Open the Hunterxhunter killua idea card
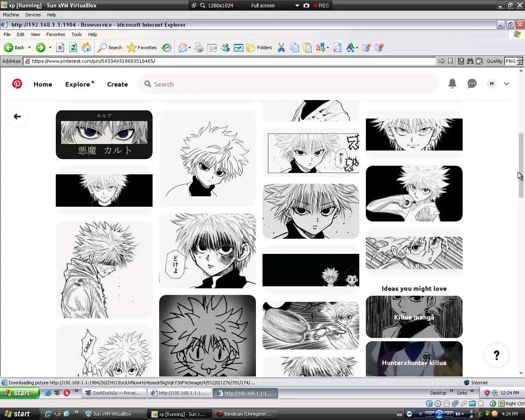Image resolution: width=525 pixels, height=420 pixels. [x=414, y=359]
